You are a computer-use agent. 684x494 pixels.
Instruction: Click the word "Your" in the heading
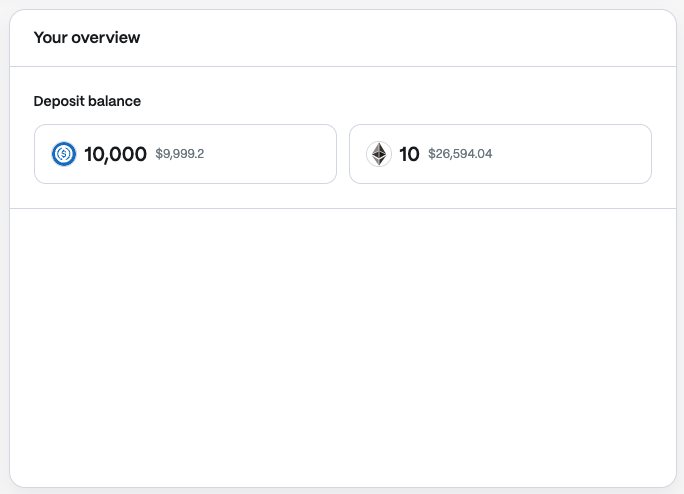click(x=50, y=38)
